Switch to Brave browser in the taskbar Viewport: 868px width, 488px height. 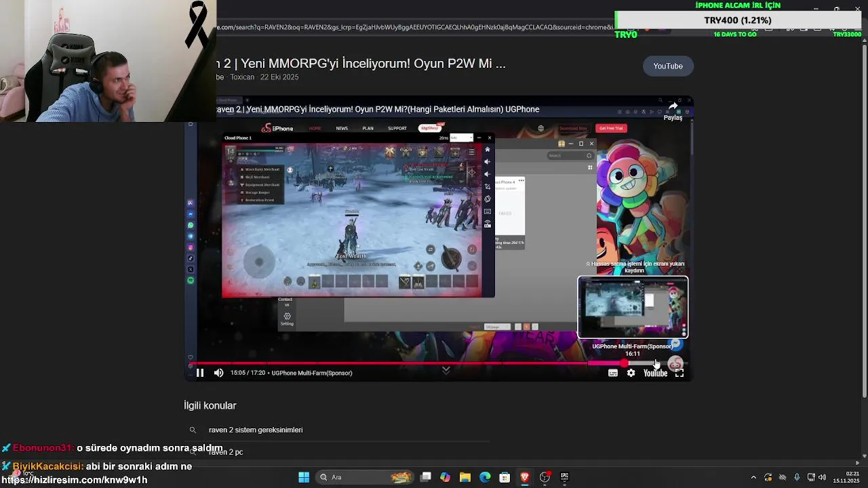click(524, 477)
